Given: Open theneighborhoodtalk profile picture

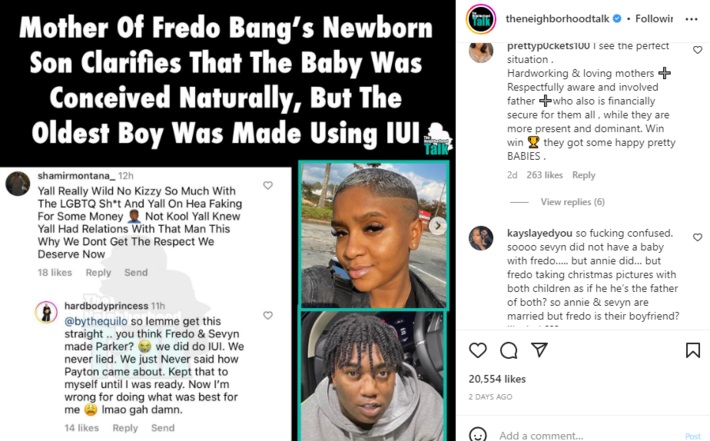Looking at the screenshot, I should pyautogui.click(x=481, y=19).
